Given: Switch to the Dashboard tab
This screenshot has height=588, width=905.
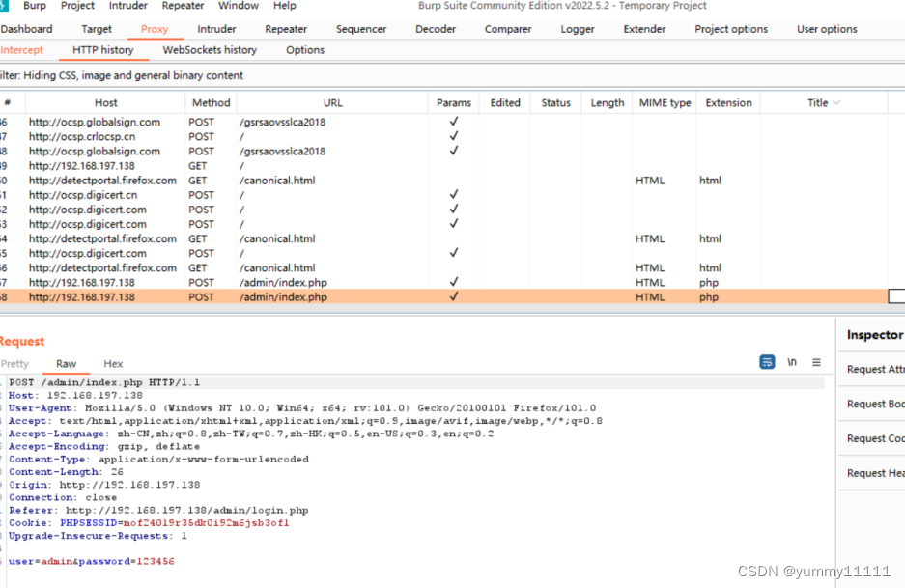Looking at the screenshot, I should 26,29.
